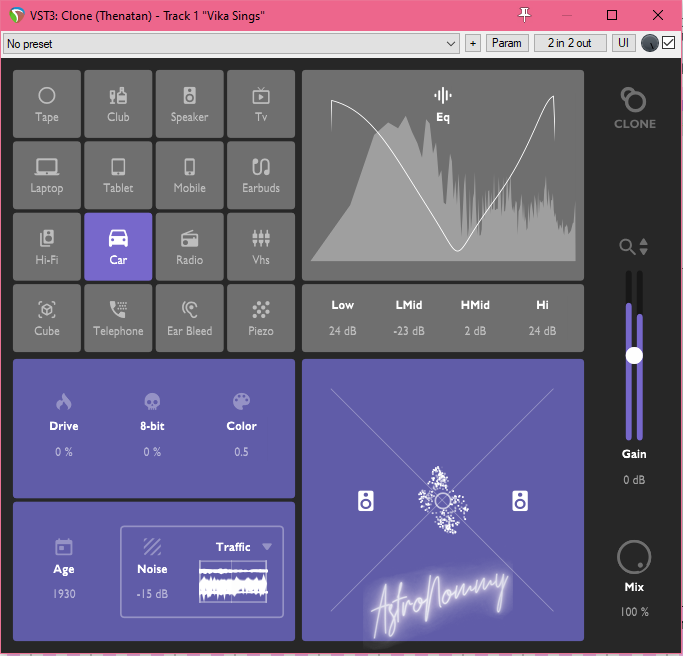The image size is (683, 656).
Task: Select the Earbuds device preset
Action: (x=261, y=176)
